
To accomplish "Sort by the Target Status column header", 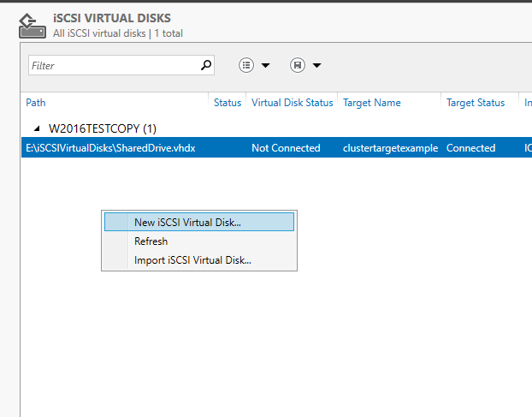I will [476, 103].
